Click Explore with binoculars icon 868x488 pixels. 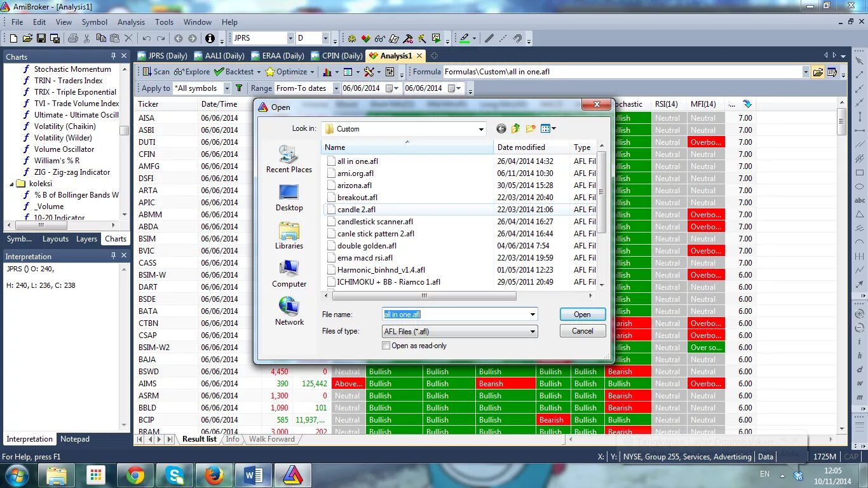(x=192, y=72)
